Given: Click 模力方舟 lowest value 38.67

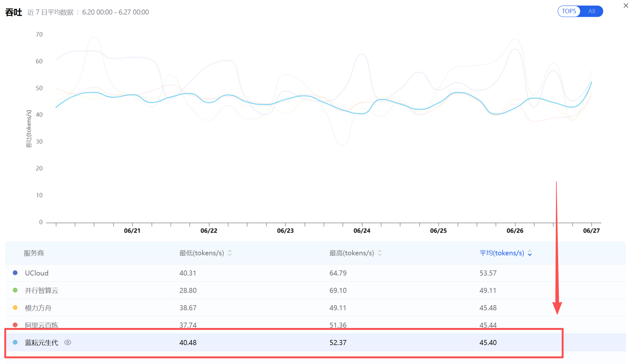Looking at the screenshot, I should (188, 308).
